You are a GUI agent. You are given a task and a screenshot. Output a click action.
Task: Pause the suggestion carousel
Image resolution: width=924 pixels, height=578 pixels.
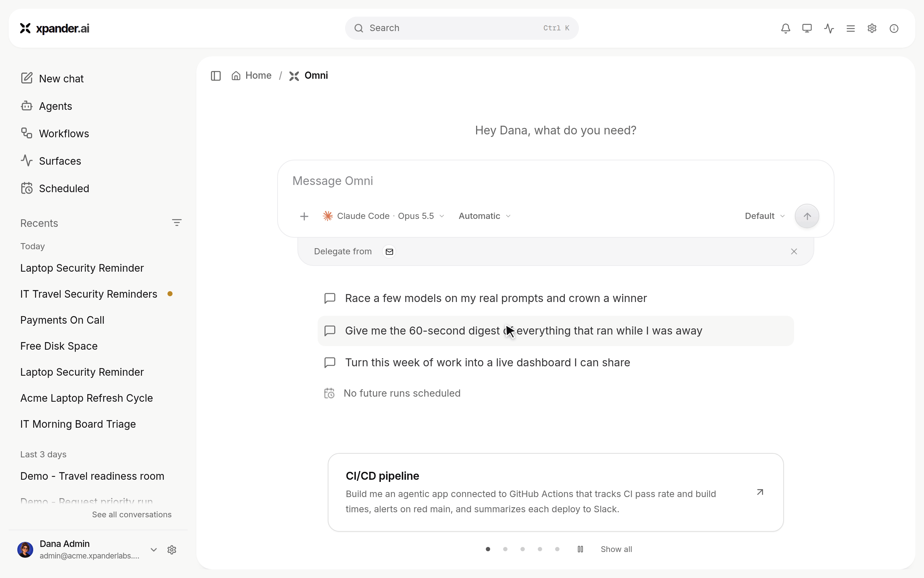580,549
